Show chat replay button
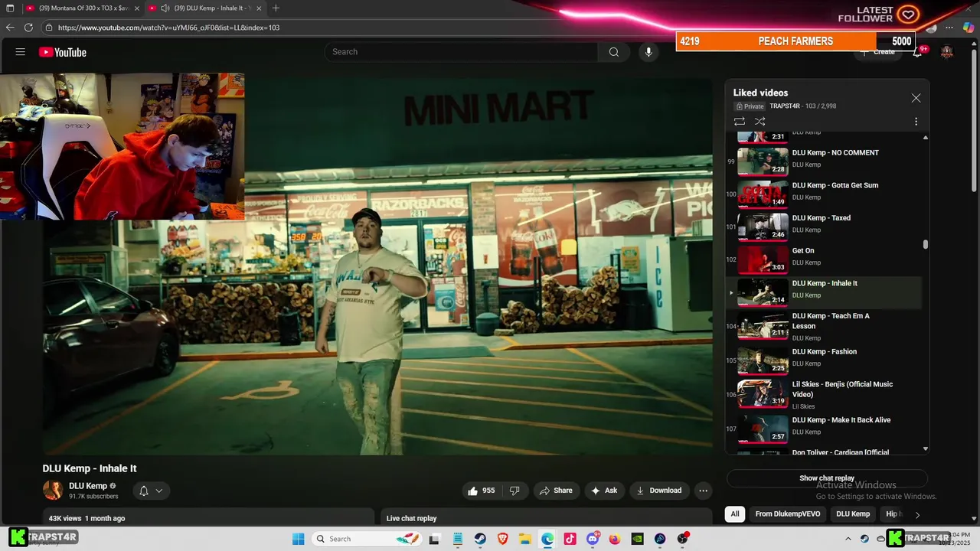The image size is (980, 551). 827,478
